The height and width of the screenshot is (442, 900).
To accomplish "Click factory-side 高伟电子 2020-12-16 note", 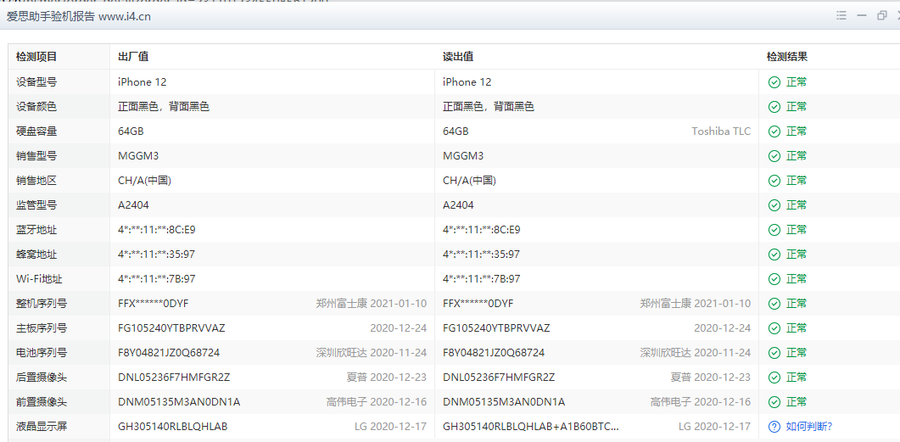I will pyautogui.click(x=377, y=402).
